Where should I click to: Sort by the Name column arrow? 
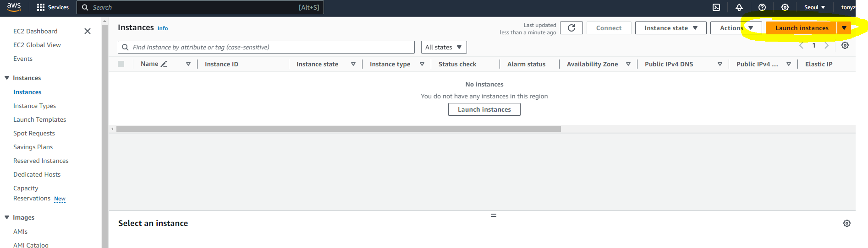188,64
